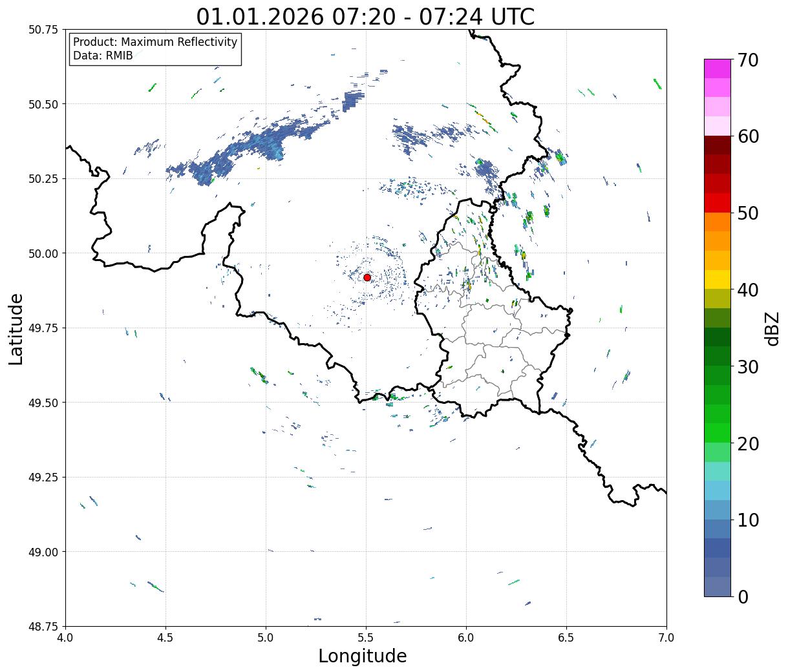Click the red radar location marker
Viewport: 788px width, 672px height.
point(367,277)
